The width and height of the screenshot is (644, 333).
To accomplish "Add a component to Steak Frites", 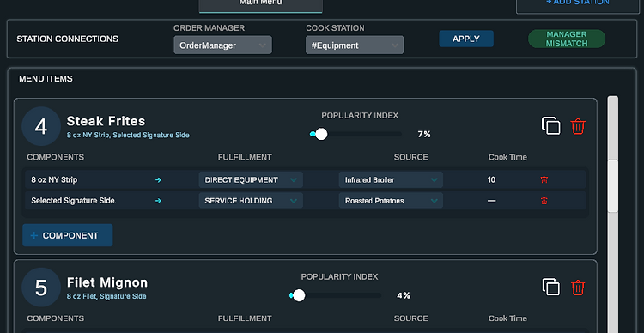I will pyautogui.click(x=67, y=235).
